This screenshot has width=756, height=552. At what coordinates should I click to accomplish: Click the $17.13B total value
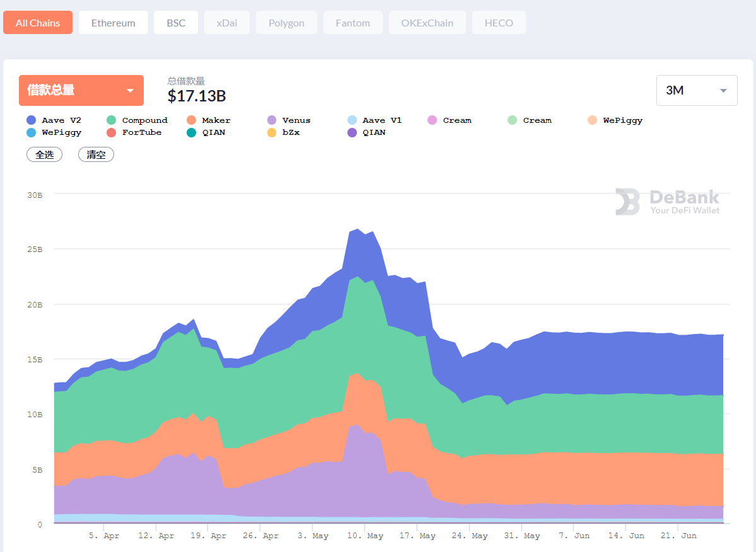[x=197, y=96]
